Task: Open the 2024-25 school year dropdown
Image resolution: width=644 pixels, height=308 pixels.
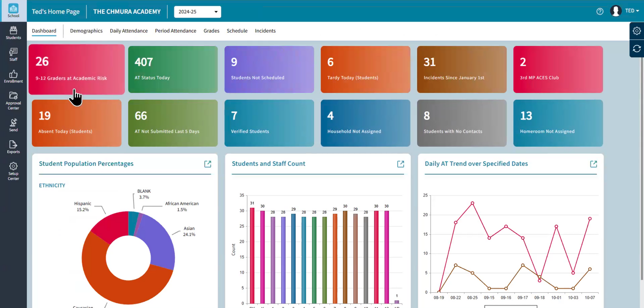Action: [197, 12]
